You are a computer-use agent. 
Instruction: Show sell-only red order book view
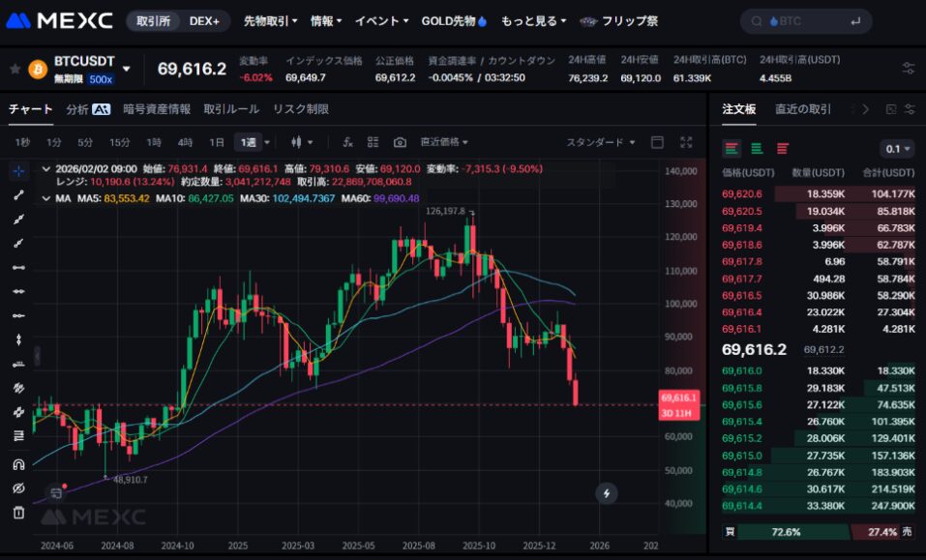pos(782,149)
